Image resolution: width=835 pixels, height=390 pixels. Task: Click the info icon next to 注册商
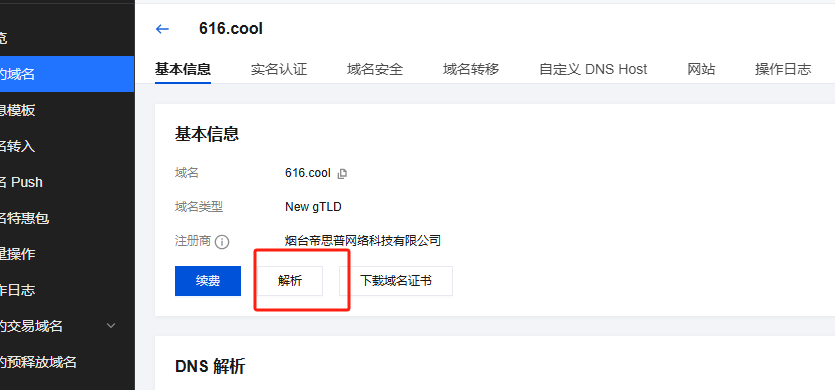tap(222, 242)
